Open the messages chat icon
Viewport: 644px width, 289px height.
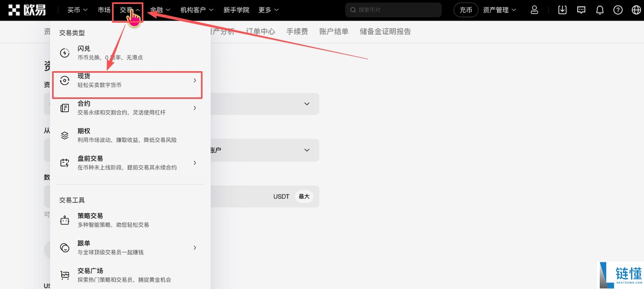[581, 10]
